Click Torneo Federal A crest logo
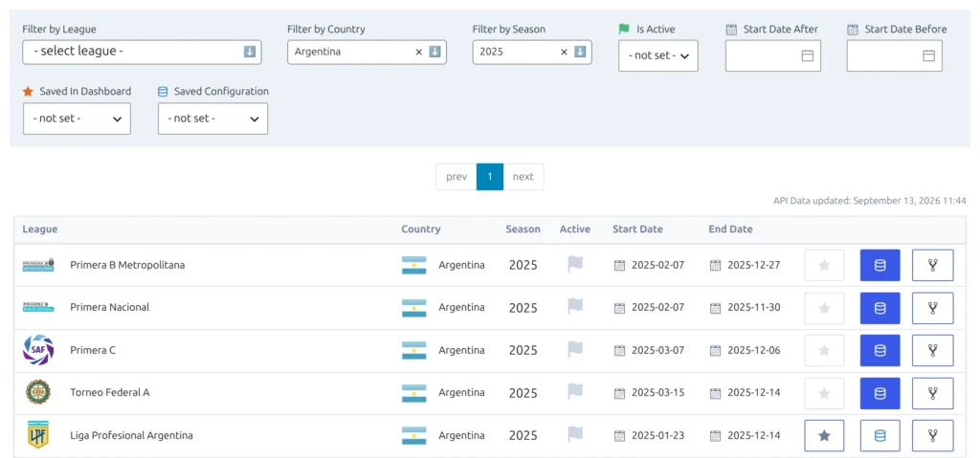980x458 pixels. tap(38, 392)
